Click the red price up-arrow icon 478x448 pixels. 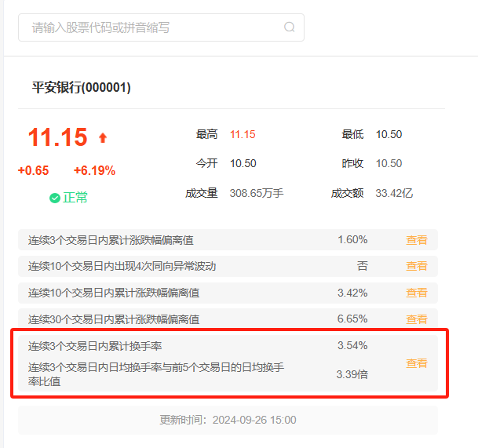click(x=103, y=137)
